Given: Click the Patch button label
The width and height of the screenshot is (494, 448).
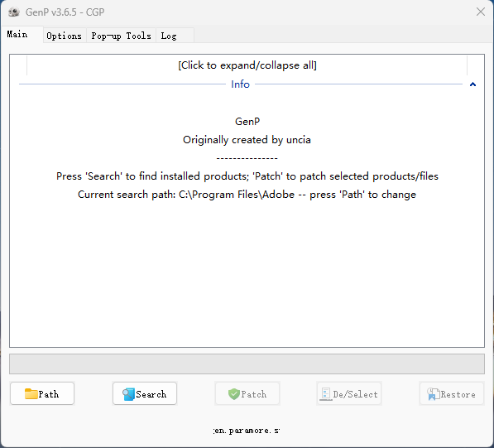Looking at the screenshot, I should tap(254, 394).
